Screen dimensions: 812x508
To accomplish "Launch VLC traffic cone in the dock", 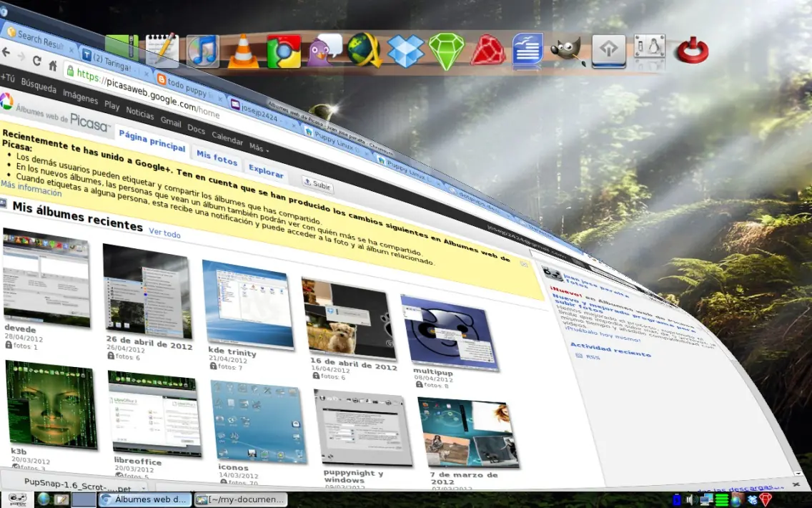I will pyautogui.click(x=243, y=52).
